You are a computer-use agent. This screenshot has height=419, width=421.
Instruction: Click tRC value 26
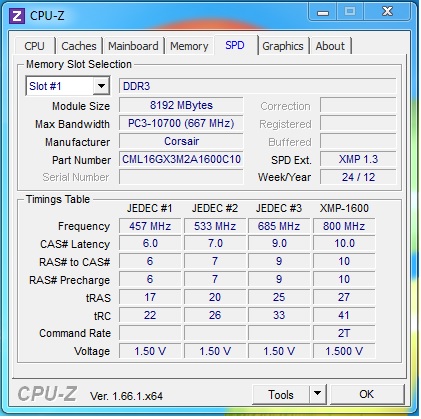tap(215, 315)
